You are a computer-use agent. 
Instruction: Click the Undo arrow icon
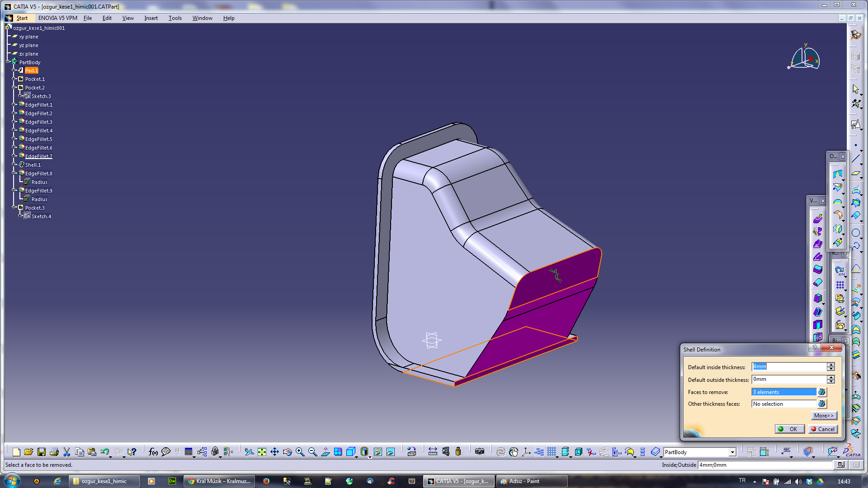pyautogui.click(x=105, y=452)
